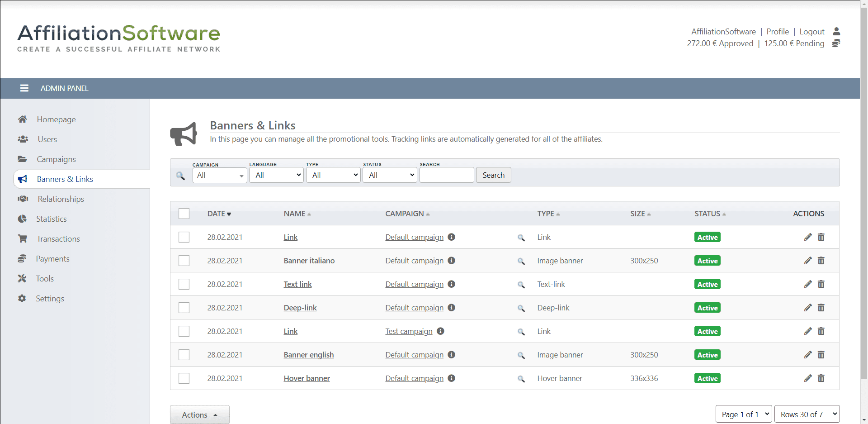Open the Campaign filter dropdown
Screen dimensions: 868x424
[220, 175]
